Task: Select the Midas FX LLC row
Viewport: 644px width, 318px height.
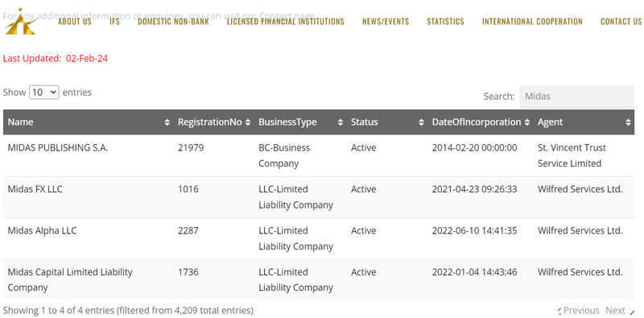Action: [x=319, y=197]
